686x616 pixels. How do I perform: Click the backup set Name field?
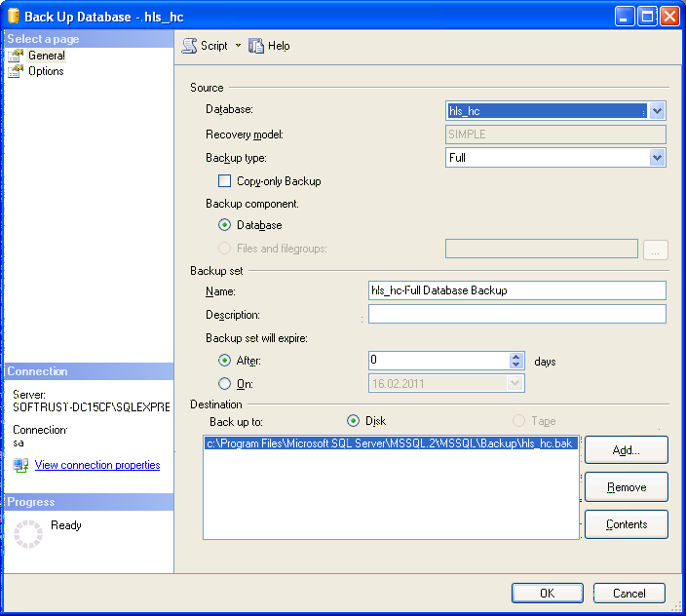517,290
